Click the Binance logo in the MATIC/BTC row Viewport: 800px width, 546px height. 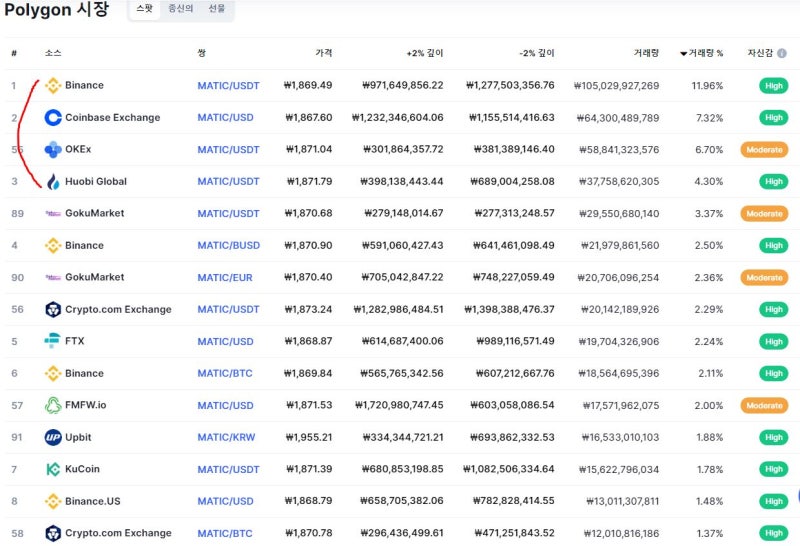click(53, 373)
